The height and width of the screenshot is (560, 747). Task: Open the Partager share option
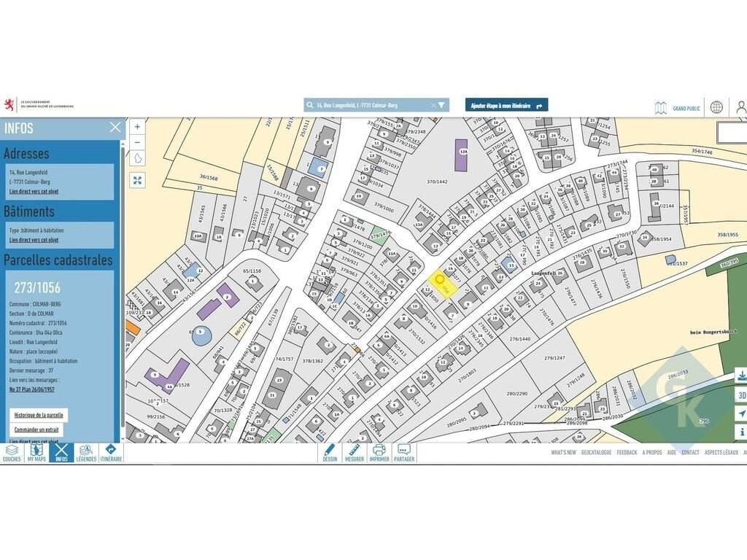403,453
